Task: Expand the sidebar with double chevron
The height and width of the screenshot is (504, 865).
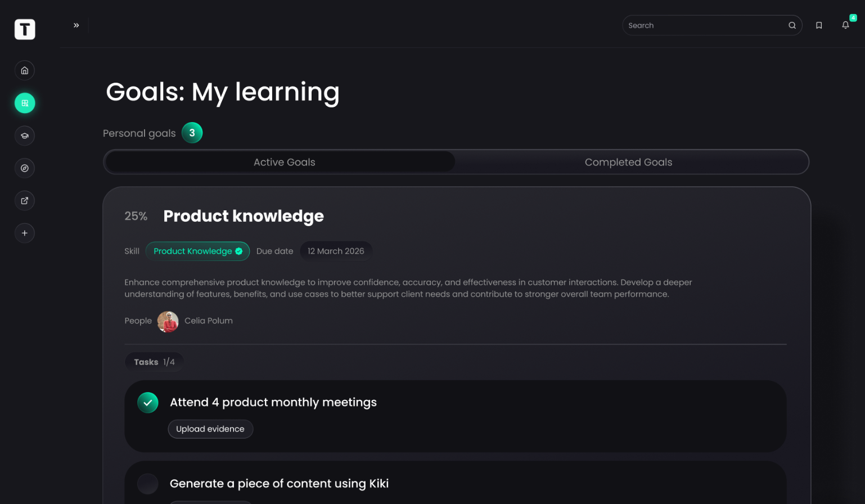Action: (x=76, y=25)
